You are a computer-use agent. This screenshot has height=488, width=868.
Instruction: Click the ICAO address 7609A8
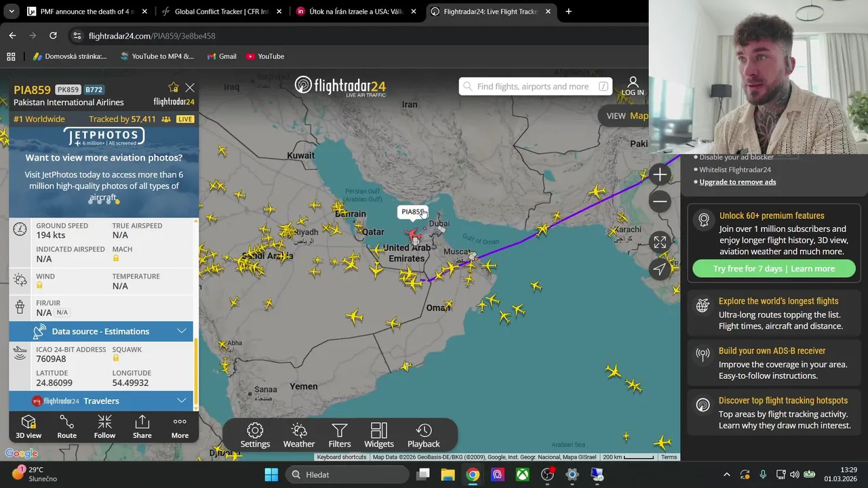click(51, 359)
